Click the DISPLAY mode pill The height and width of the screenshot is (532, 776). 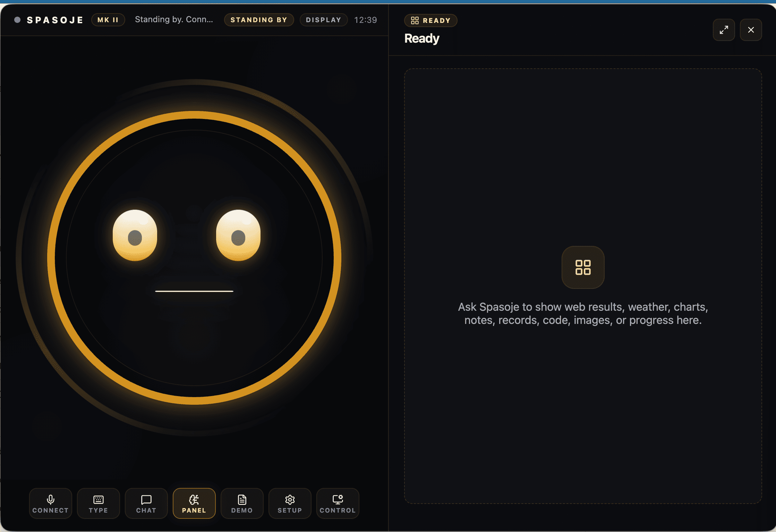point(323,20)
